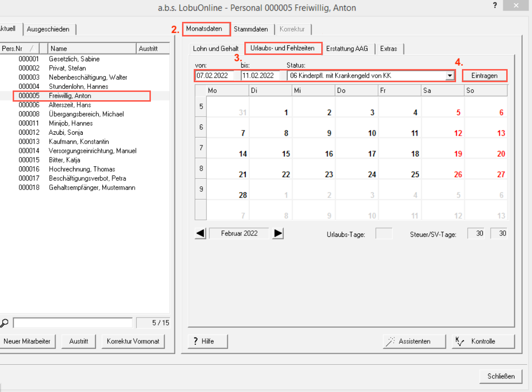Image resolution: width=532 pixels, height=392 pixels.
Task: Open the Kontrolle check button
Action: tap(482, 341)
